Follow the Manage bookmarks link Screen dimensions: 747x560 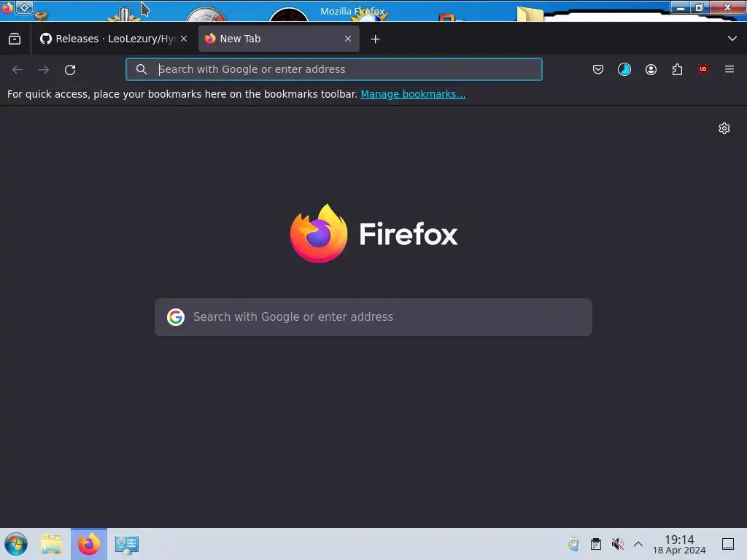click(413, 94)
